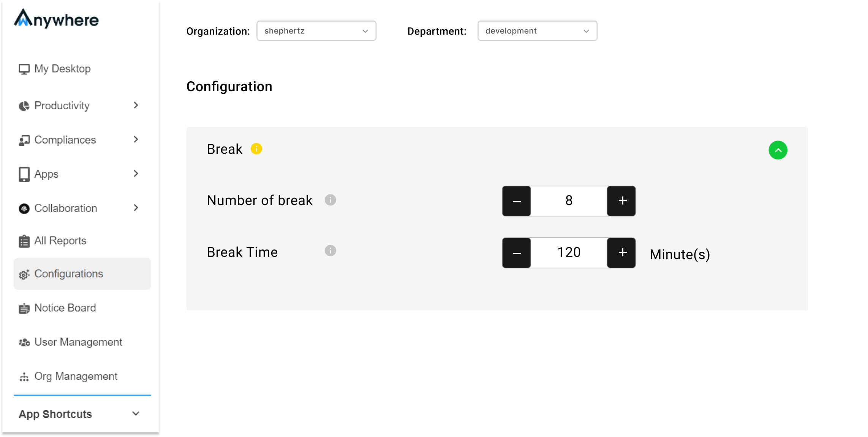This screenshot has width=868, height=437.
Task: Decrease the Number of break value
Action: (x=515, y=201)
